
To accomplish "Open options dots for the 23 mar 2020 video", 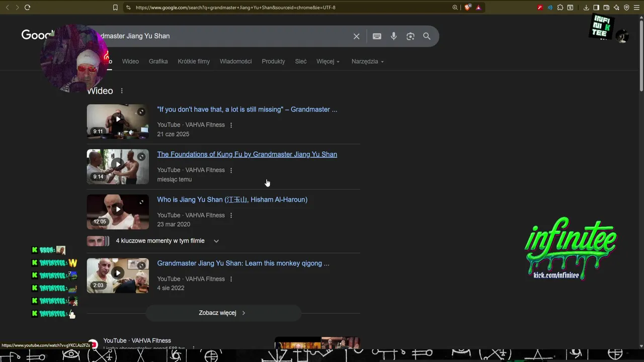I will pyautogui.click(x=231, y=215).
